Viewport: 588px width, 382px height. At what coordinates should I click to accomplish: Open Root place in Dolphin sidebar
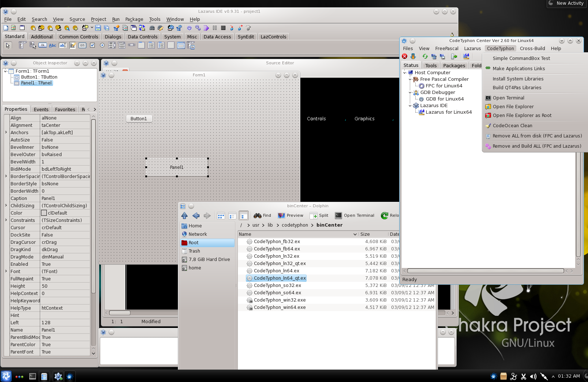(207, 243)
